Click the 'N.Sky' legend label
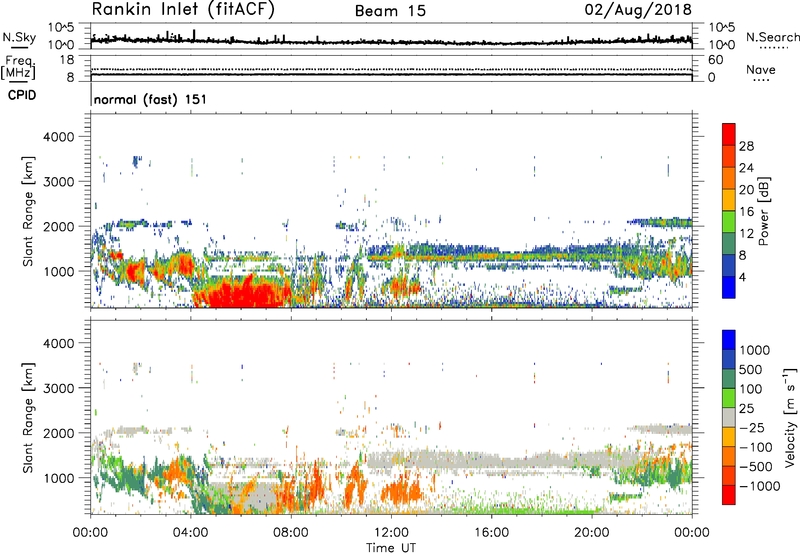 click(x=19, y=38)
